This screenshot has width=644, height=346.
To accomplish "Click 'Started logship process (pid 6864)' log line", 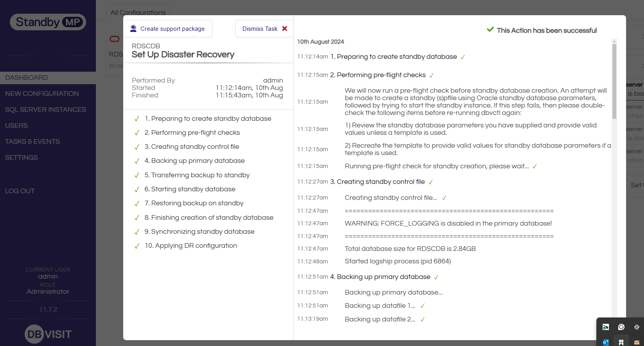I will click(398, 261).
